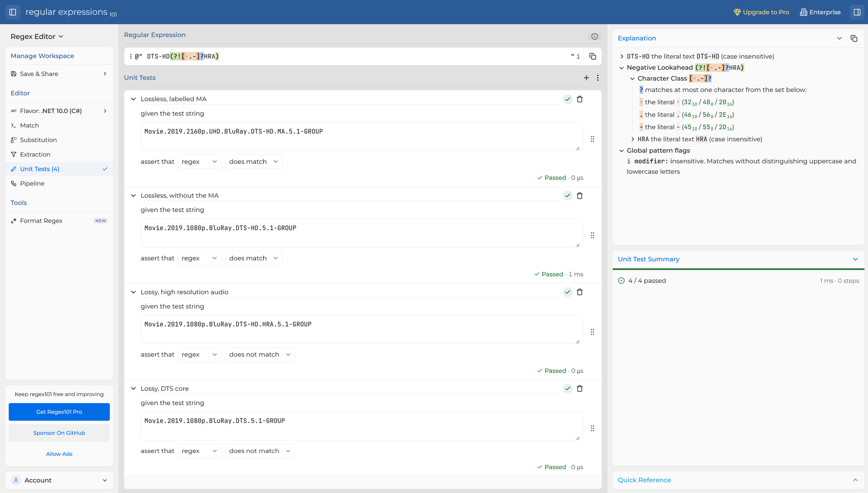Open Format Regex tool
This screenshot has width=868, height=493.
59,221
